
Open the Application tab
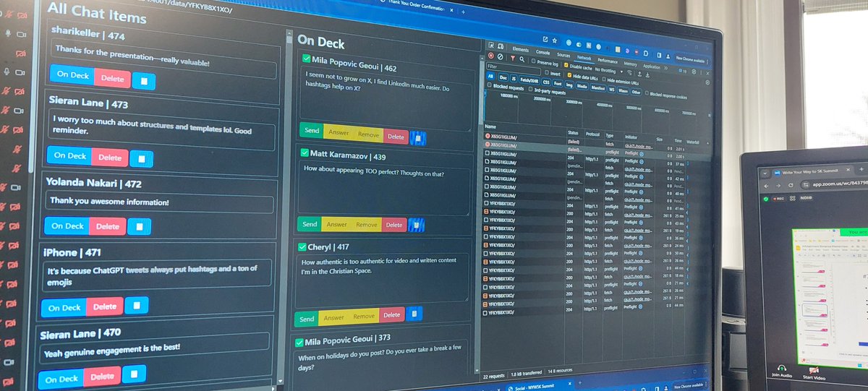click(652, 66)
